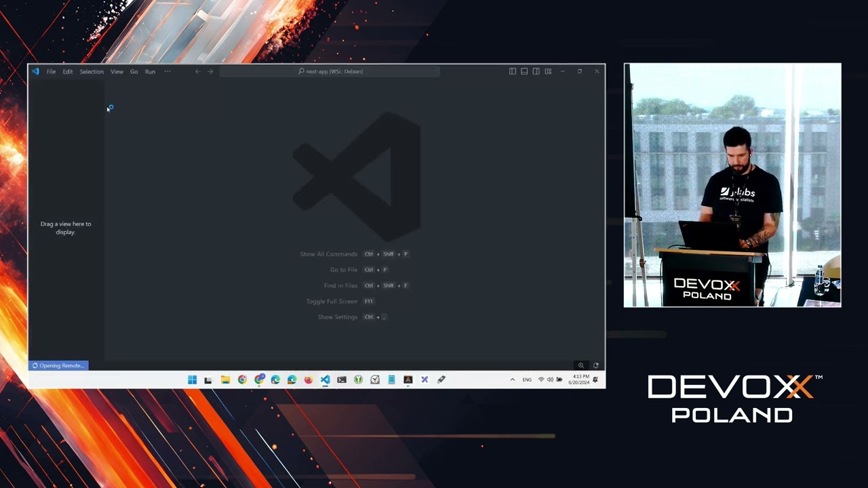This screenshot has height=488, width=868.
Task: Open the Run menu
Action: point(150,71)
